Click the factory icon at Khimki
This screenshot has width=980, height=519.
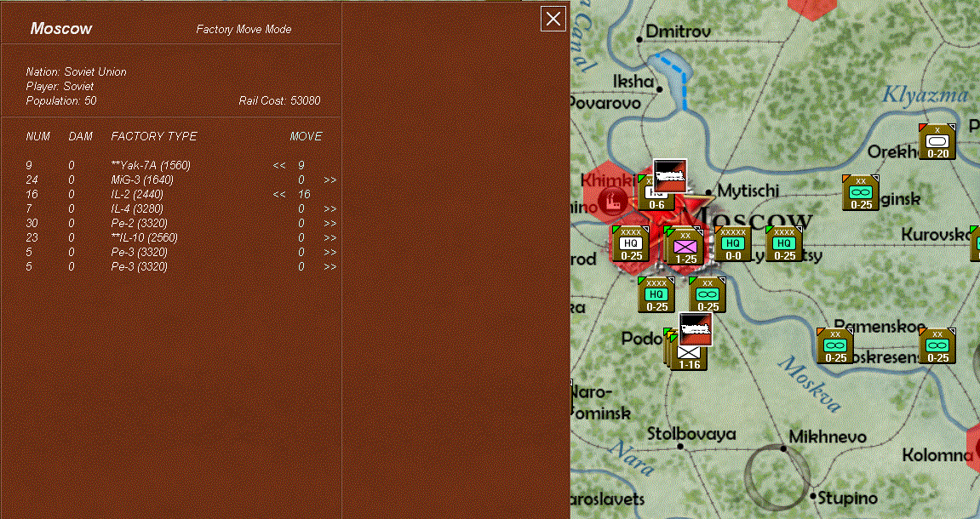pyautogui.click(x=612, y=201)
